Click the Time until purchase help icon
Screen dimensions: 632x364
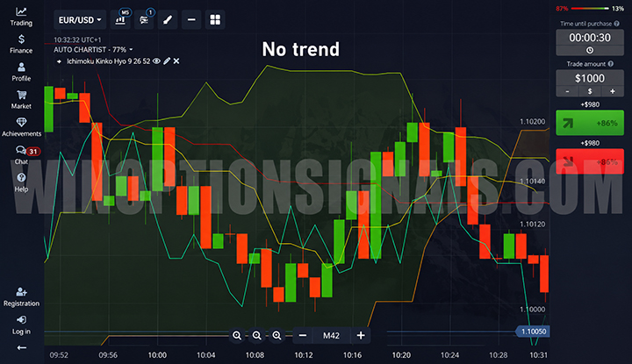(616, 24)
